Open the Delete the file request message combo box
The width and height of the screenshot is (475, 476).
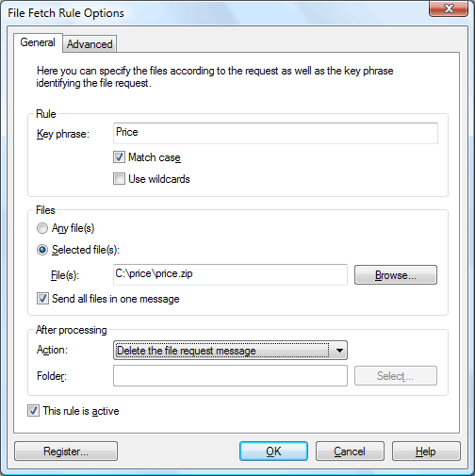230,351
